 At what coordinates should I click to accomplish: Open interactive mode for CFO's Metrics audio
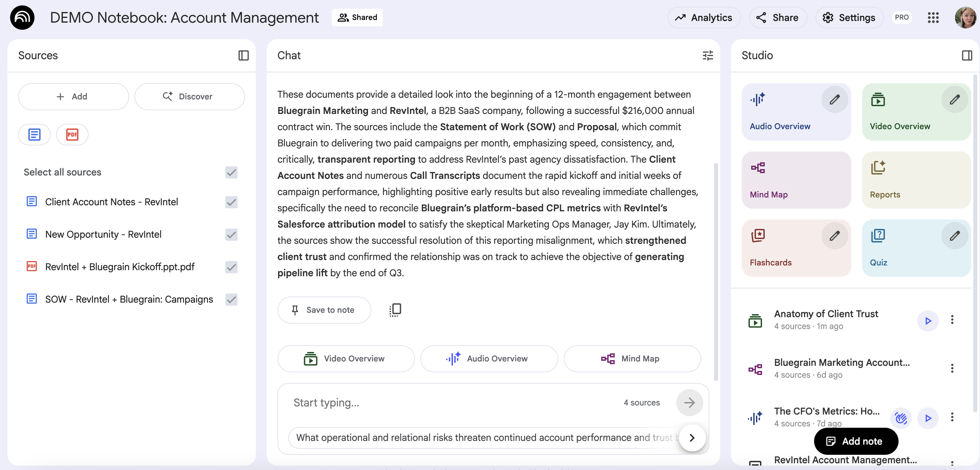[901, 418]
